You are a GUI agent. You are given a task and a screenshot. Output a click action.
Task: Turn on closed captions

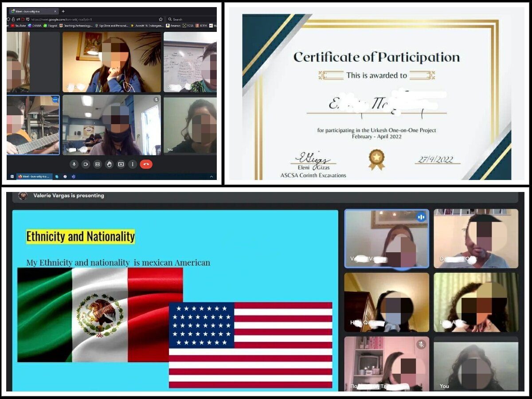[x=98, y=164]
